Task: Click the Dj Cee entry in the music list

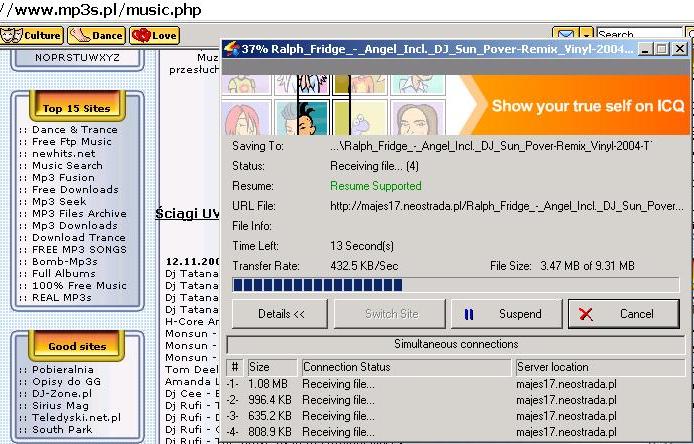Action: [x=192, y=393]
